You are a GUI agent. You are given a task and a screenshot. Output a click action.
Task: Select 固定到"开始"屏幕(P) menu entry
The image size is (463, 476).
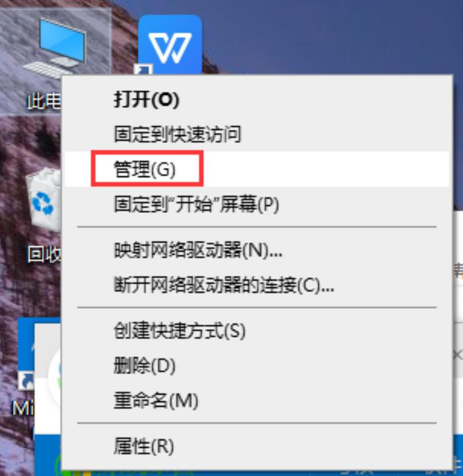(x=196, y=204)
